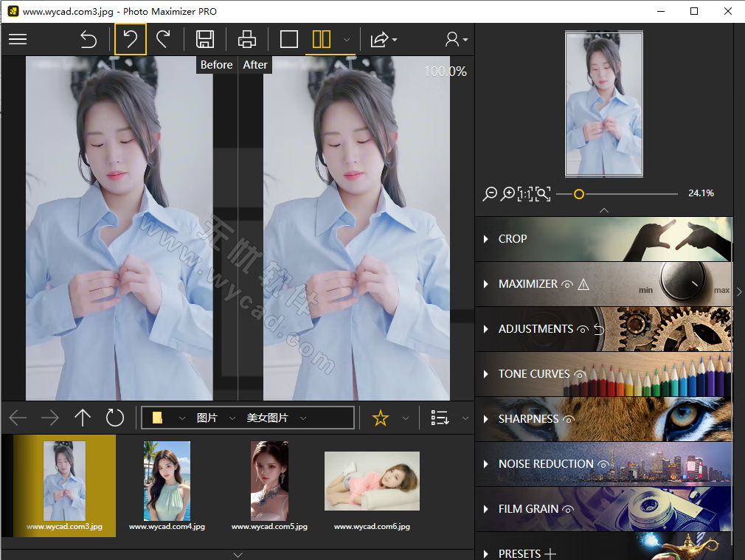Open the 美女图片 folder dropdown
Viewport: 745px width, 560px height.
tap(308, 418)
